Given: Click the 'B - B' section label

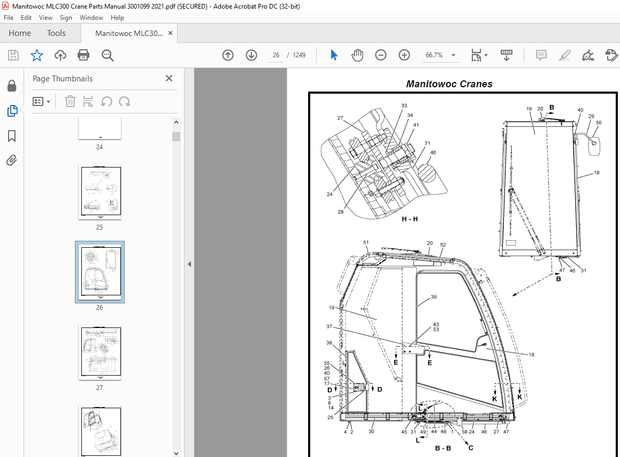Looking at the screenshot, I should (442, 448).
